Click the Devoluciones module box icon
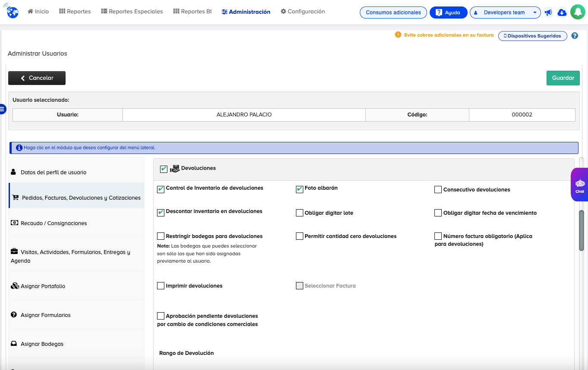Screen dimensions: 588x370 tap(174, 169)
